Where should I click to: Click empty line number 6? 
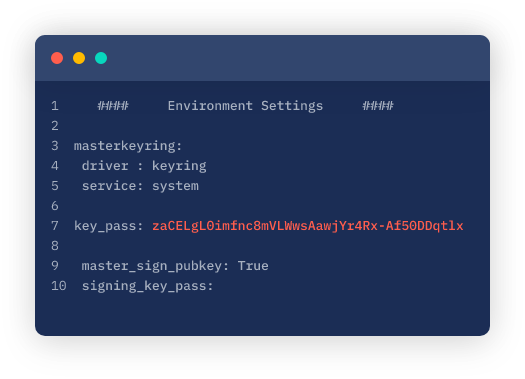(55, 206)
